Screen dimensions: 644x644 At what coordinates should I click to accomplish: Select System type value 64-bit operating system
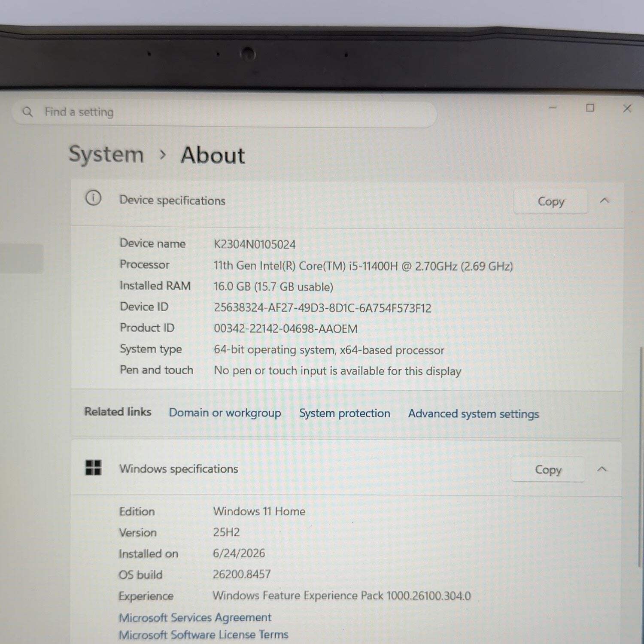(x=329, y=350)
